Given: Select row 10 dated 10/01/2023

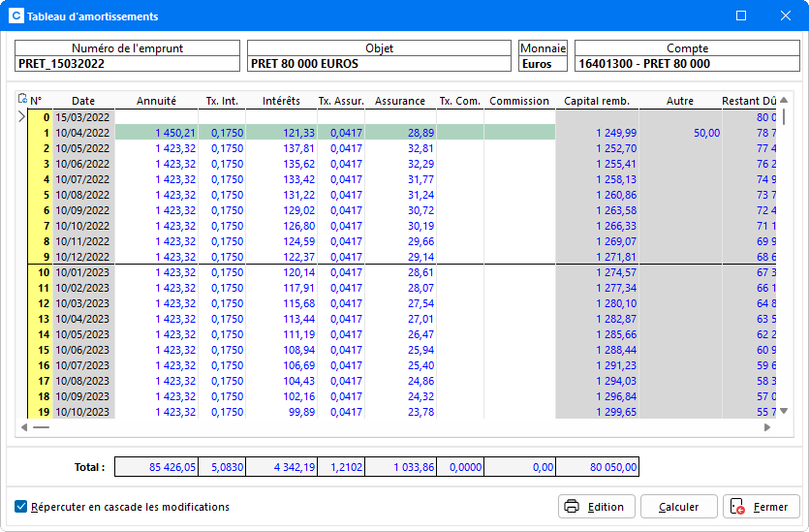Looking at the screenshot, I should [44, 272].
